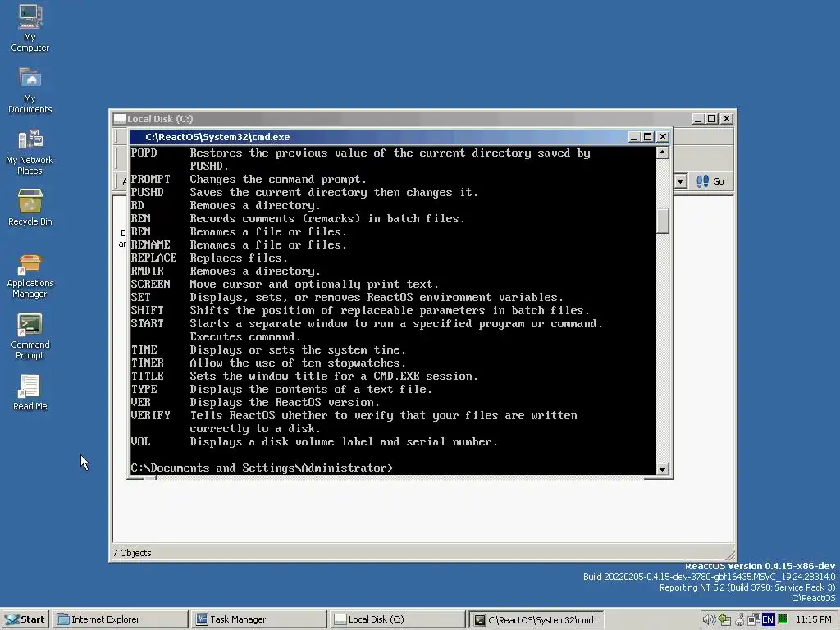Click cmd scrollbar down arrow
840x630 pixels.
pyautogui.click(x=663, y=469)
